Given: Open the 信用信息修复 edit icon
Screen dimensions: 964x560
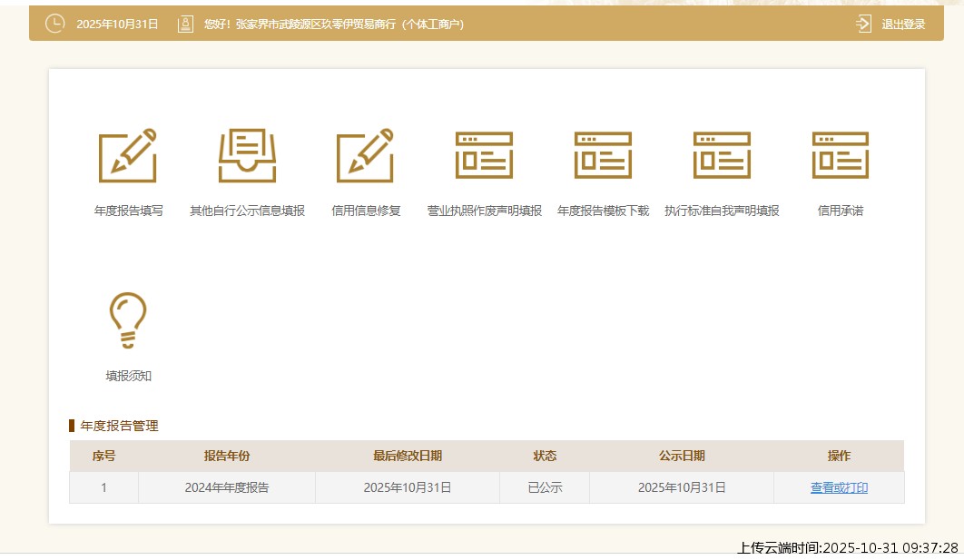Looking at the screenshot, I should (366, 155).
